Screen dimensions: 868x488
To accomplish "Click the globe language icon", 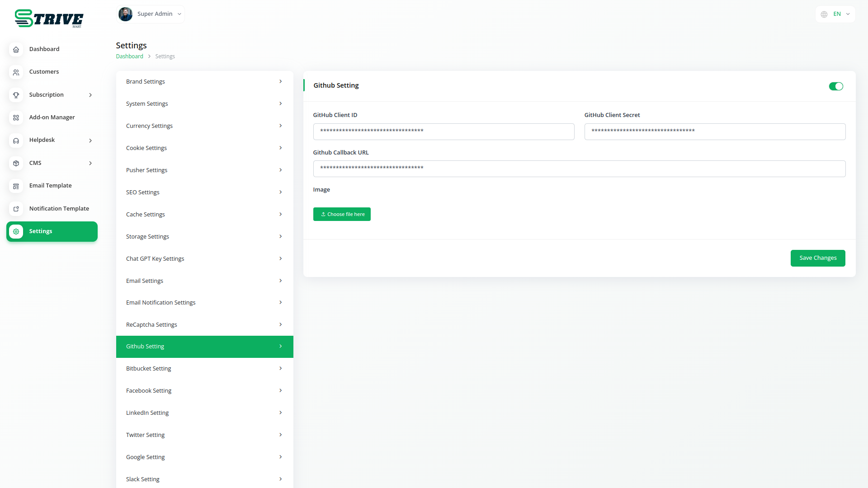I will point(824,14).
